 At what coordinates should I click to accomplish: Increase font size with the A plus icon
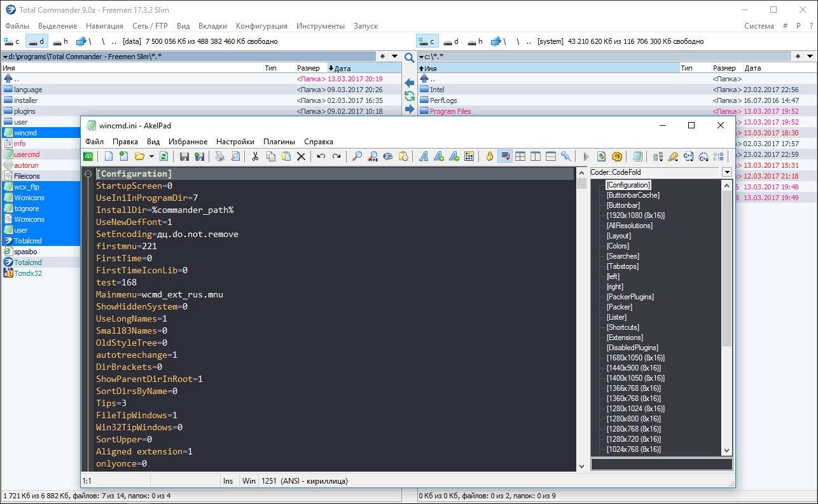coord(439,156)
